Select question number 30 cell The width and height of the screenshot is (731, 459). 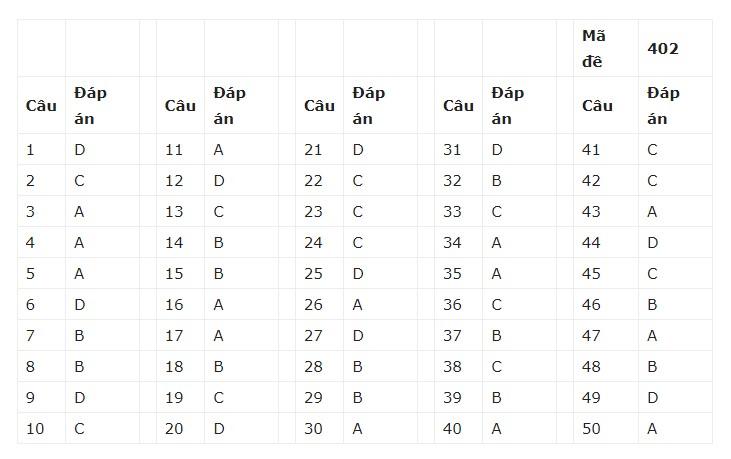[x=313, y=429]
